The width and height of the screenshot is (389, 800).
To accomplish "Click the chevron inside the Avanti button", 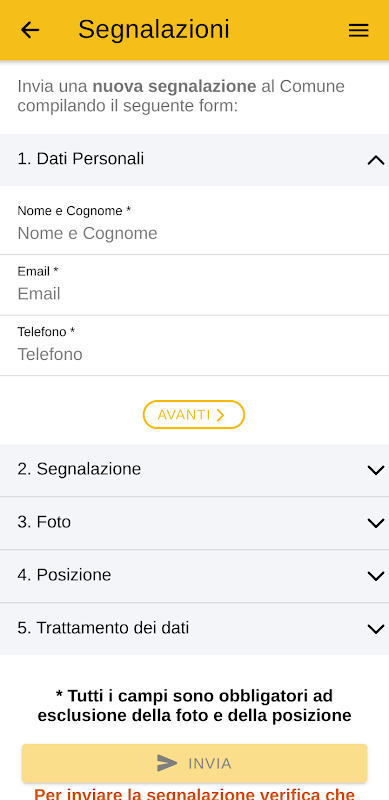I will click(x=220, y=415).
